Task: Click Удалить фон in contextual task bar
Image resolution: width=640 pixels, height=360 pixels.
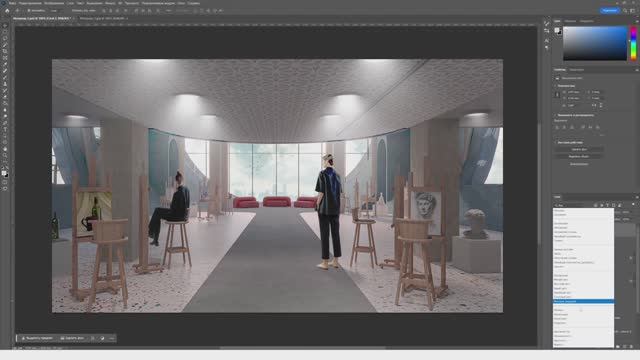Action: [72, 338]
